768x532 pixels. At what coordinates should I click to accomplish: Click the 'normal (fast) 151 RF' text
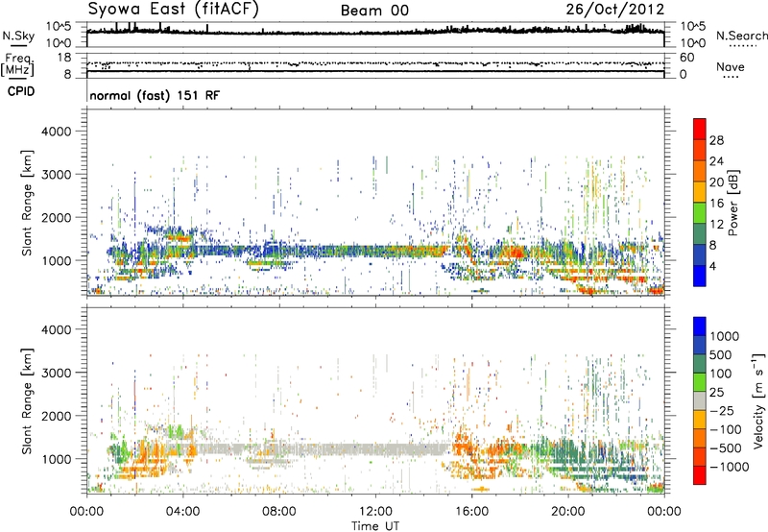coord(155,96)
